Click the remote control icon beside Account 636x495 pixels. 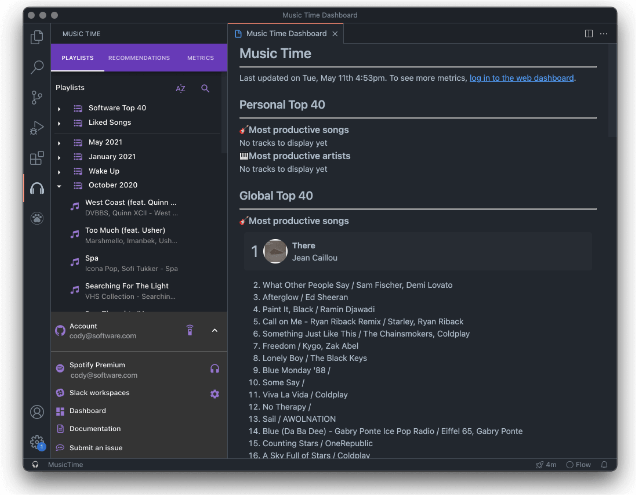tap(190, 330)
